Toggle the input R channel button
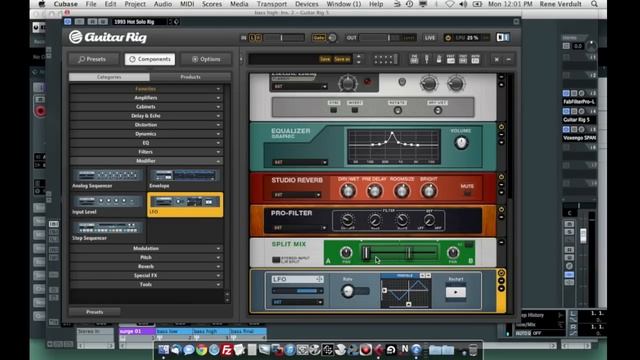Screen dimensions: 640x360 (258, 38)
